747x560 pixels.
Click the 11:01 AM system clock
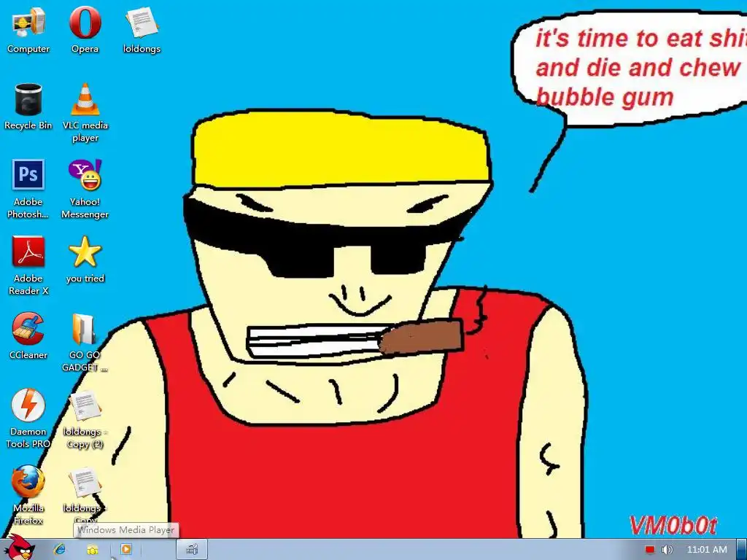click(707, 550)
